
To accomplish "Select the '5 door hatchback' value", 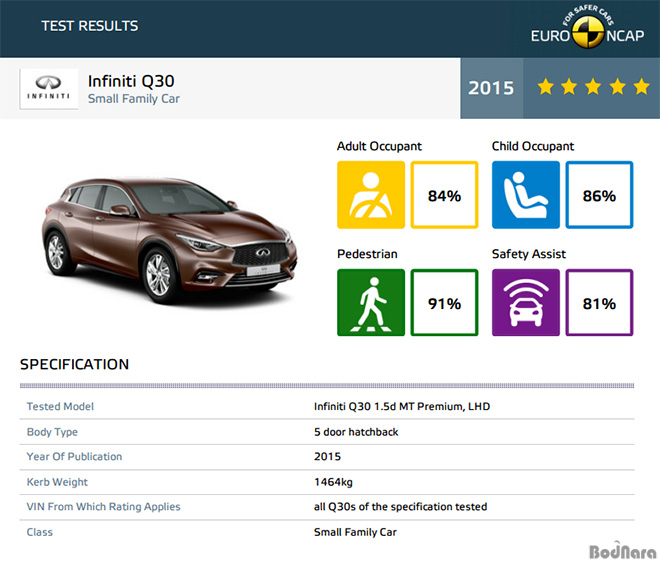I will click(356, 432).
